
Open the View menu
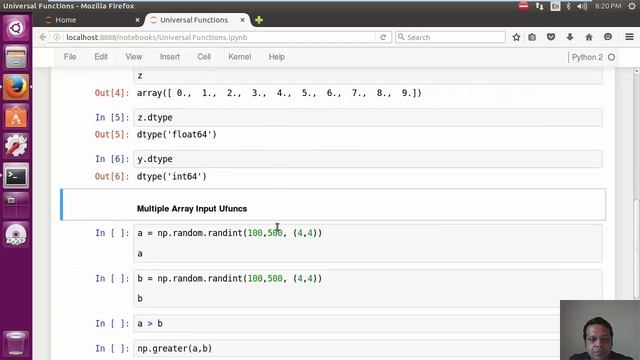coord(133,57)
